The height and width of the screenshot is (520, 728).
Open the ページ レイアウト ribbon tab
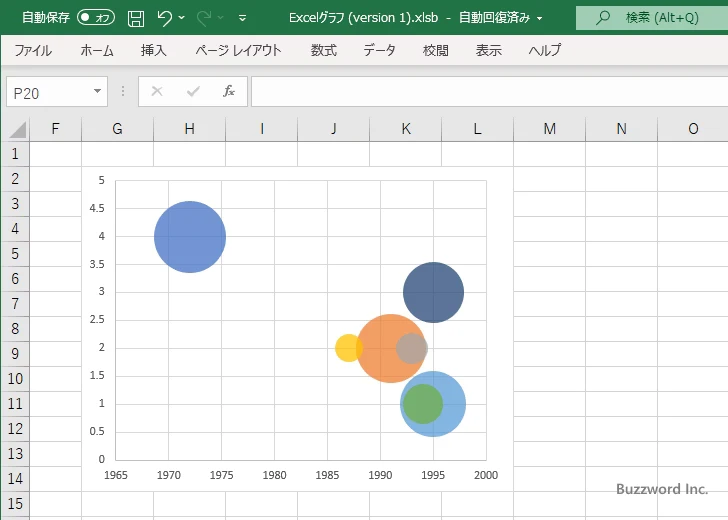[238, 50]
